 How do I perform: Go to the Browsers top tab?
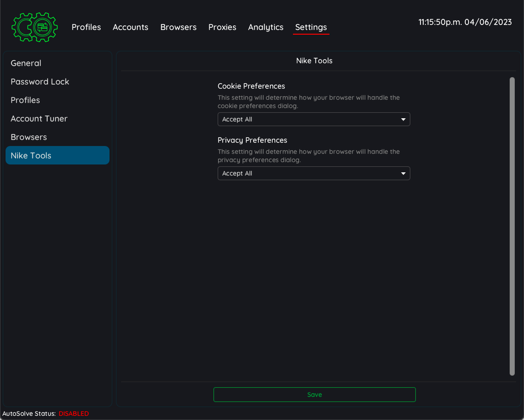click(178, 27)
